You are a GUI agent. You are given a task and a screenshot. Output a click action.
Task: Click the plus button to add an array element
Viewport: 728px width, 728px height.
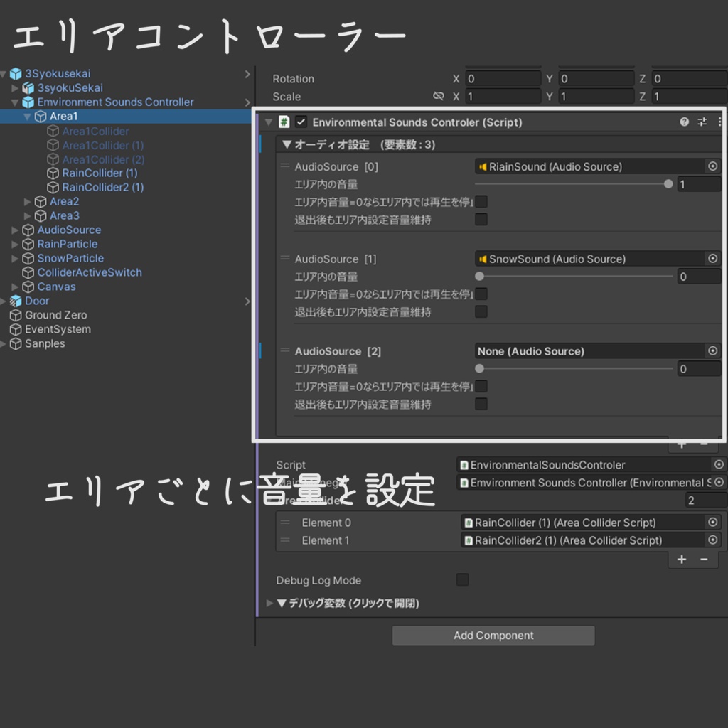point(682,559)
